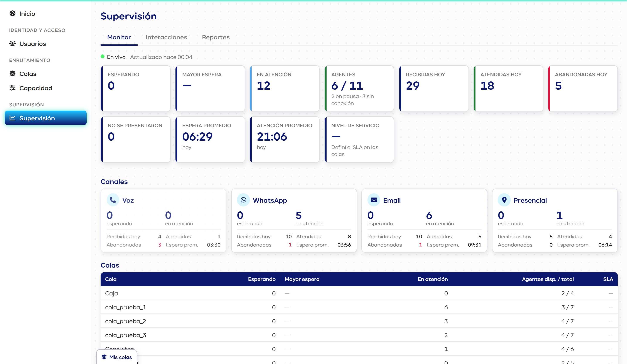The image size is (627, 364).
Task: Click the AGENTES 6 / 11 card
Action: pyautogui.click(x=359, y=89)
